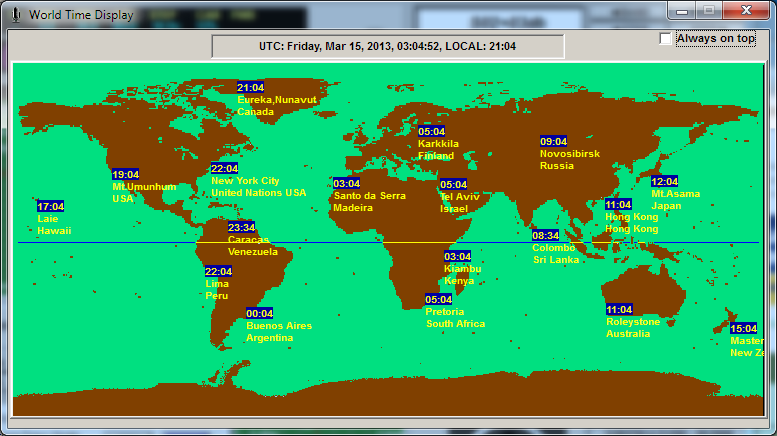Click the 05:04 time above Karkkila
The width and height of the screenshot is (777, 436).
coord(432,132)
